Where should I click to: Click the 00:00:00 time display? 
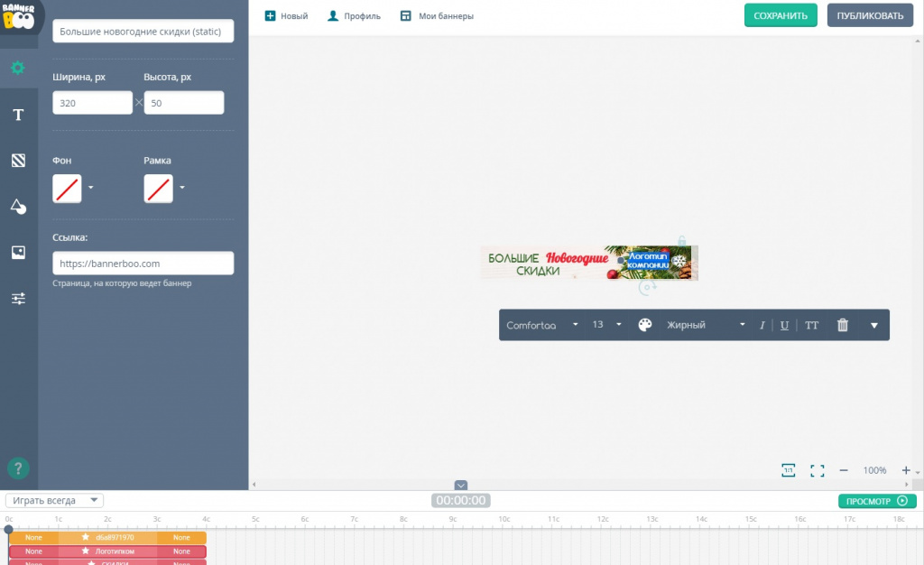pos(461,500)
